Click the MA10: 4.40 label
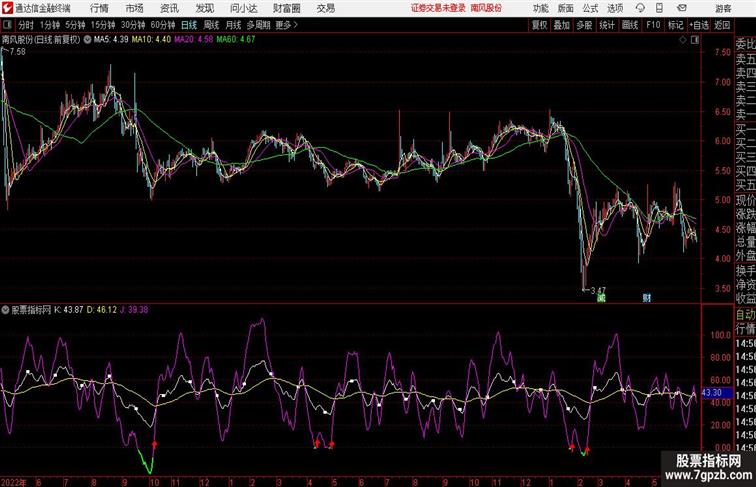 point(151,40)
